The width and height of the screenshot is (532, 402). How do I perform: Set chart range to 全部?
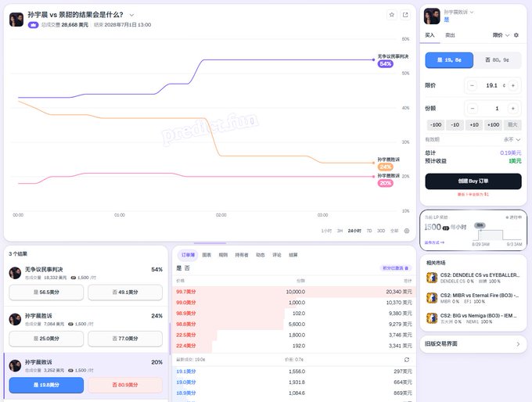pyautogui.click(x=394, y=231)
